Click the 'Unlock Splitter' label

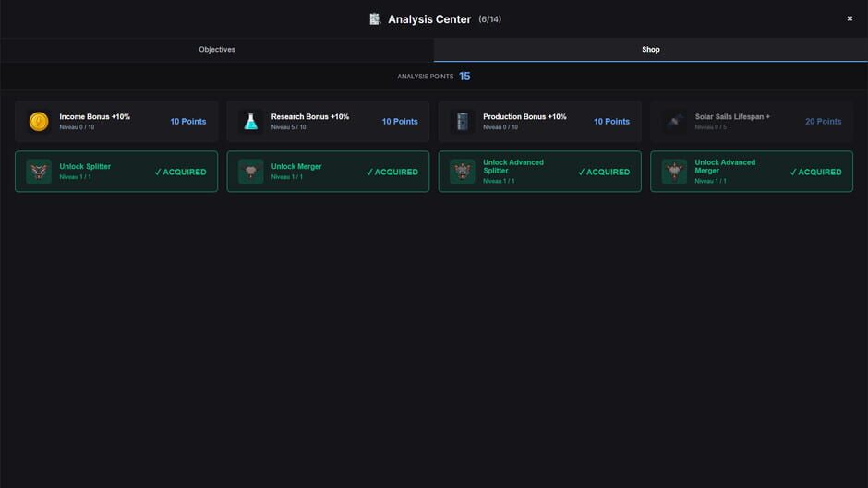coord(85,167)
